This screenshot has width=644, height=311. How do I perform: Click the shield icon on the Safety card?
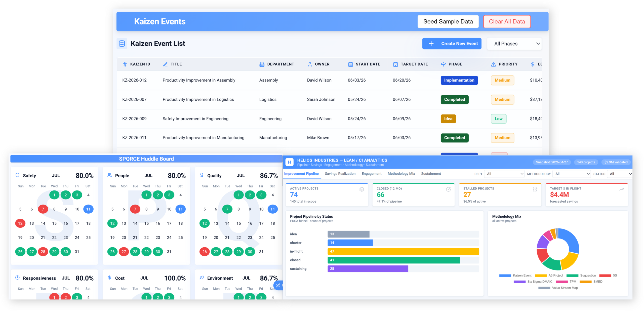pos(17,175)
